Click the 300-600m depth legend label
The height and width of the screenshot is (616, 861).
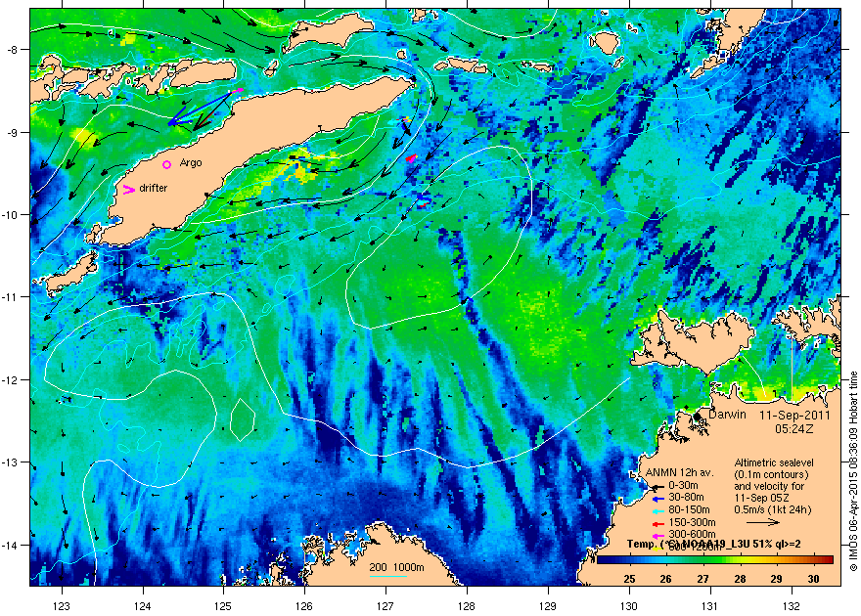click(692, 534)
